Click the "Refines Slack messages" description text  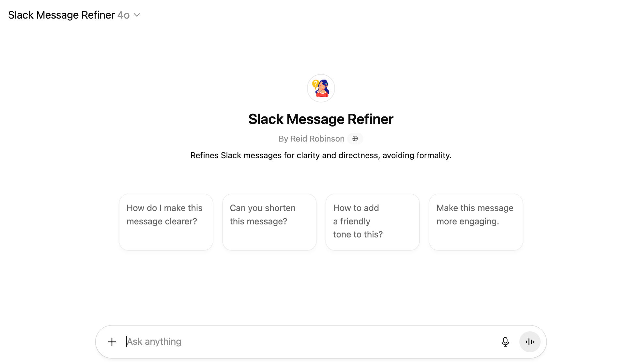click(321, 155)
